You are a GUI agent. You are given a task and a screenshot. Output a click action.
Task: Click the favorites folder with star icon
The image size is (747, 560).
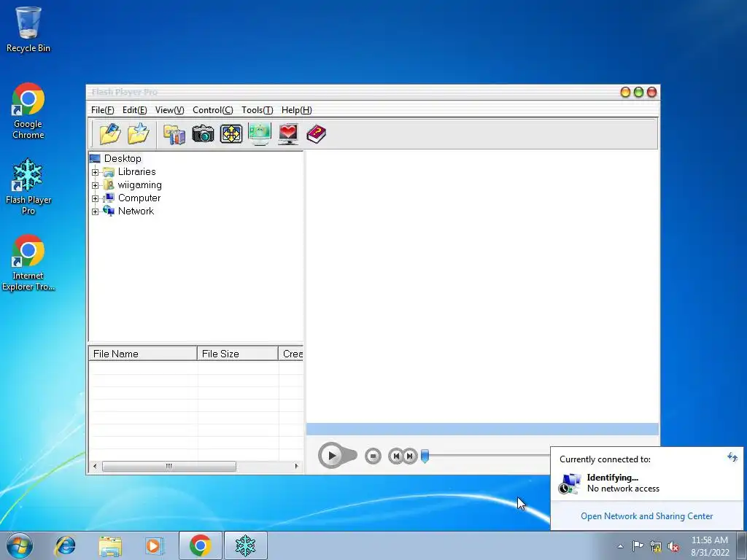tap(138, 134)
